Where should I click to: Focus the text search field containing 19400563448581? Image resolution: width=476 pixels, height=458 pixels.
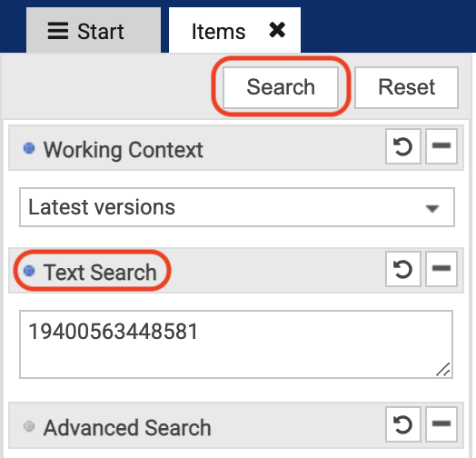point(236,344)
